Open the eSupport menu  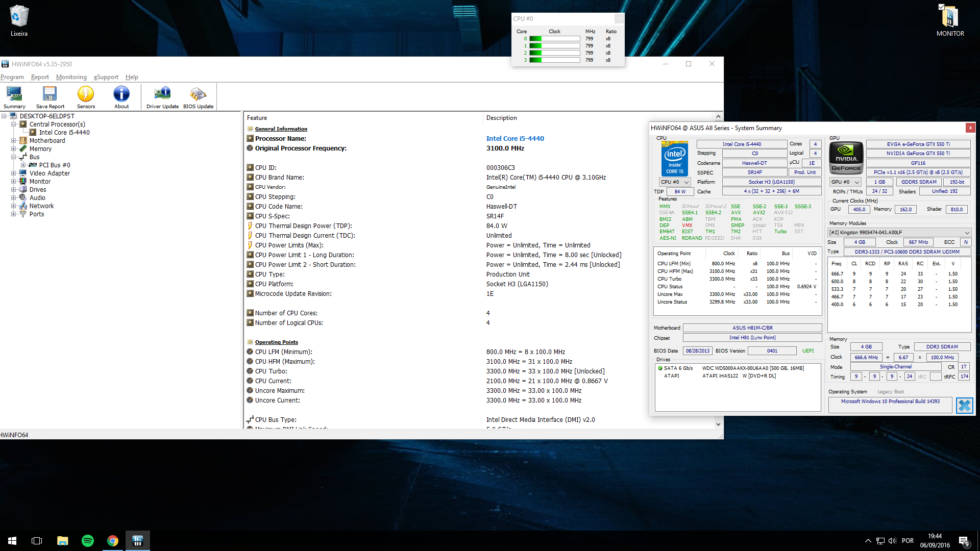point(106,77)
